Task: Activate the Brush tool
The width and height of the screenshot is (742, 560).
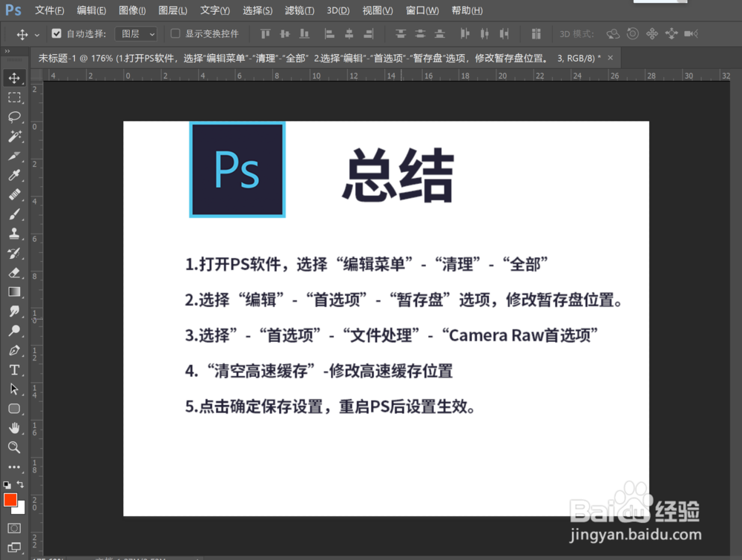Action: pyautogui.click(x=16, y=214)
